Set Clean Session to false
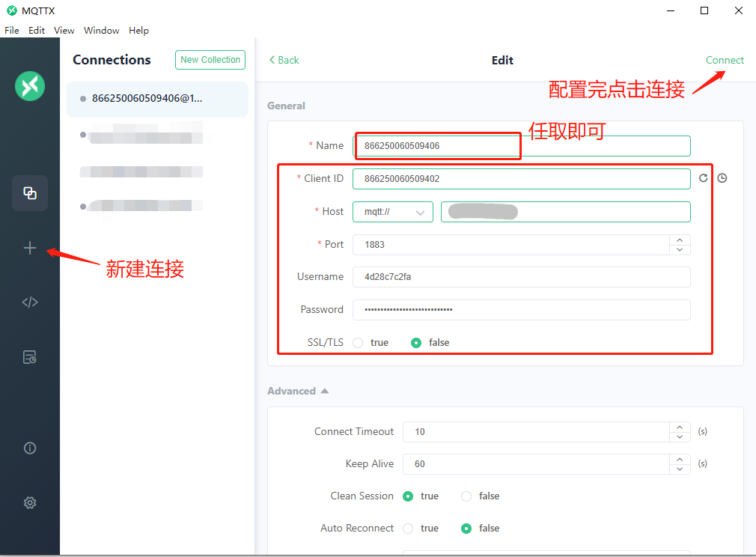The height and width of the screenshot is (557, 756). click(x=466, y=496)
